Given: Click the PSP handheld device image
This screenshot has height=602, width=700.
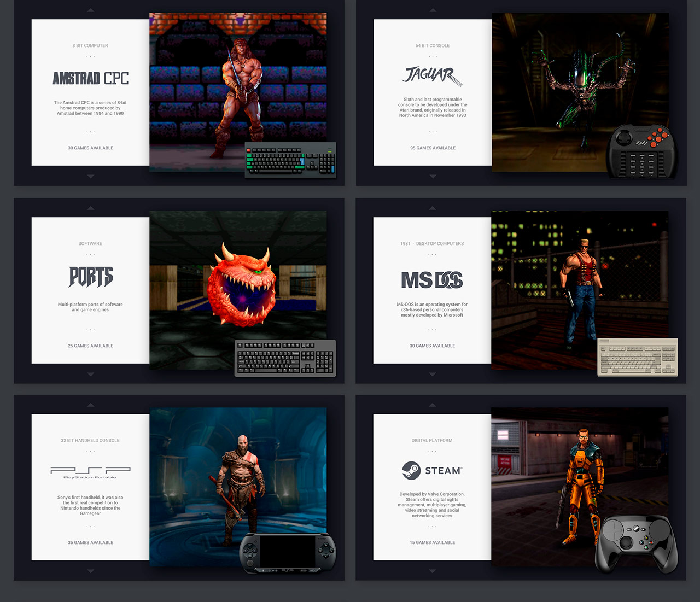Looking at the screenshot, I should click(x=288, y=553).
